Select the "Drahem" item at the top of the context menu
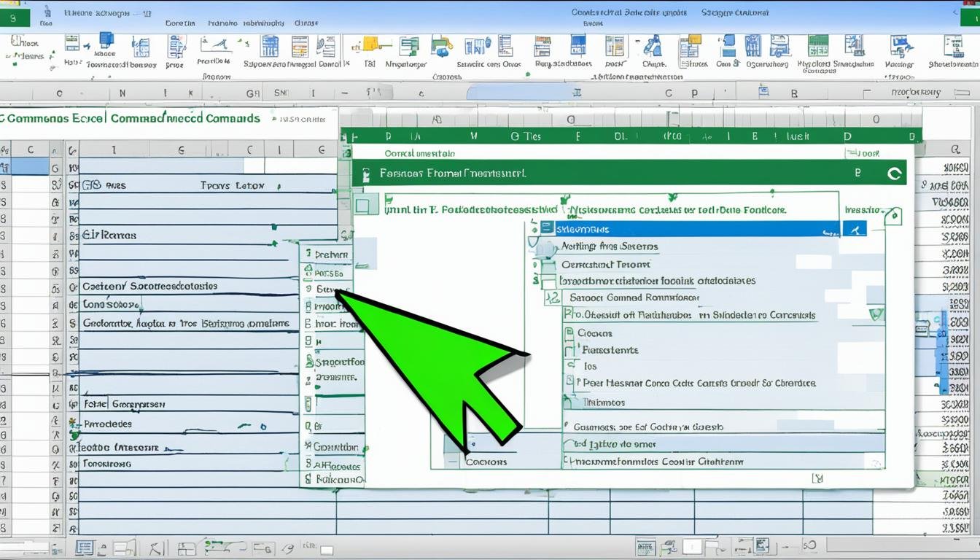The image size is (980, 560). 332,254
